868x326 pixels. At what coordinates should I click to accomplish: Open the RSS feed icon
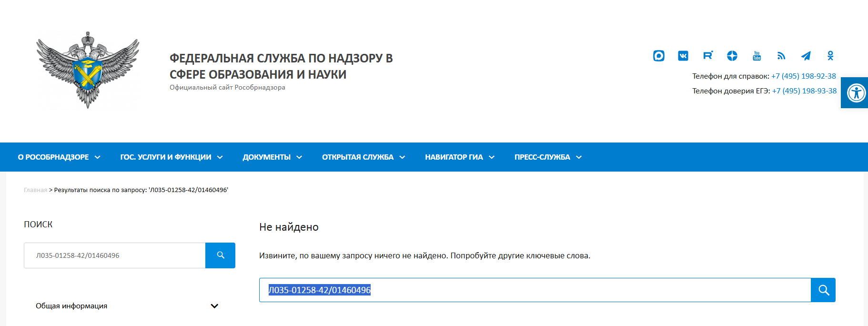[x=781, y=56]
